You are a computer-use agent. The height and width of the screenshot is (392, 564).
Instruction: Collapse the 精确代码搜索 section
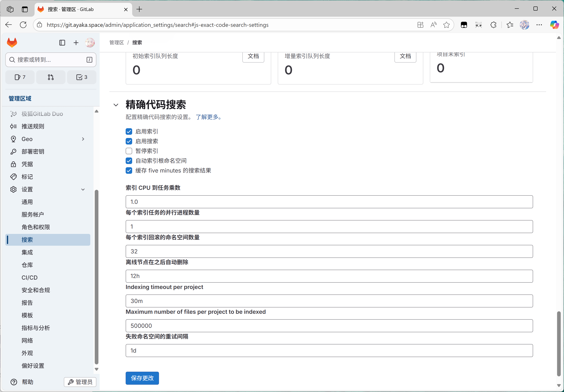point(116,105)
